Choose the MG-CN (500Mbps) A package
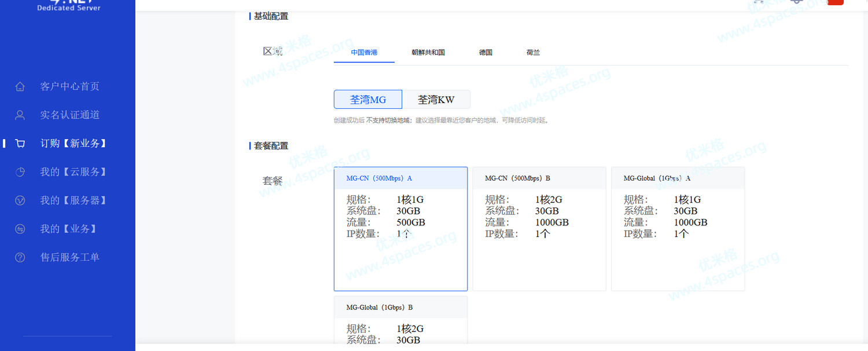This screenshot has width=868, height=351. point(400,229)
